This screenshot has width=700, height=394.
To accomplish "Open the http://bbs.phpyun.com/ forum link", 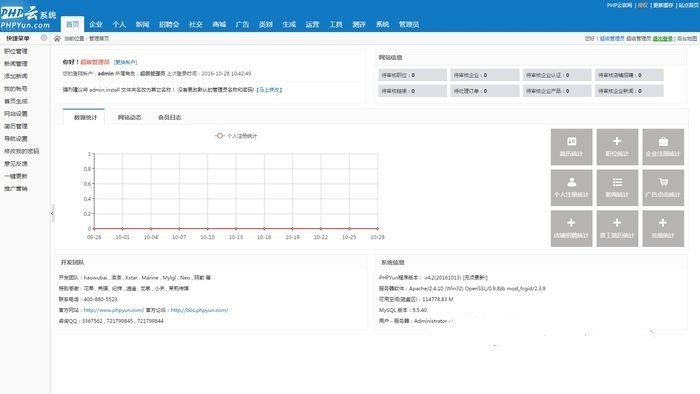I will pos(200,310).
